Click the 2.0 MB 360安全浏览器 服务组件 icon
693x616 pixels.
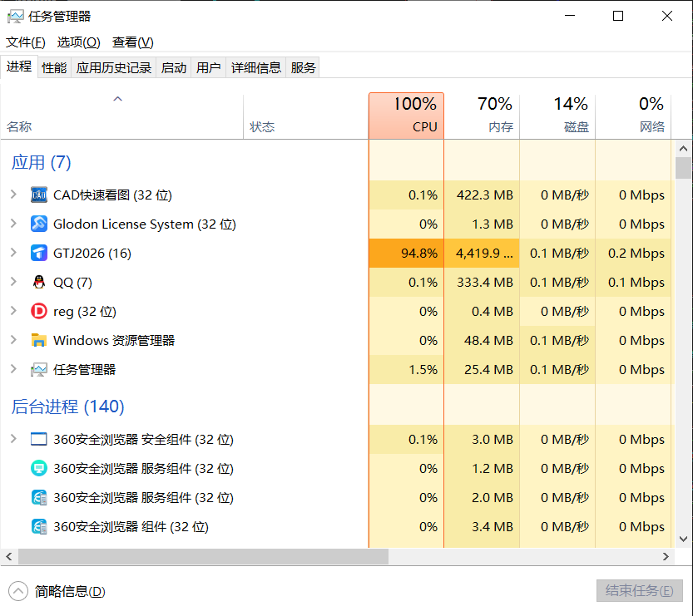39,498
